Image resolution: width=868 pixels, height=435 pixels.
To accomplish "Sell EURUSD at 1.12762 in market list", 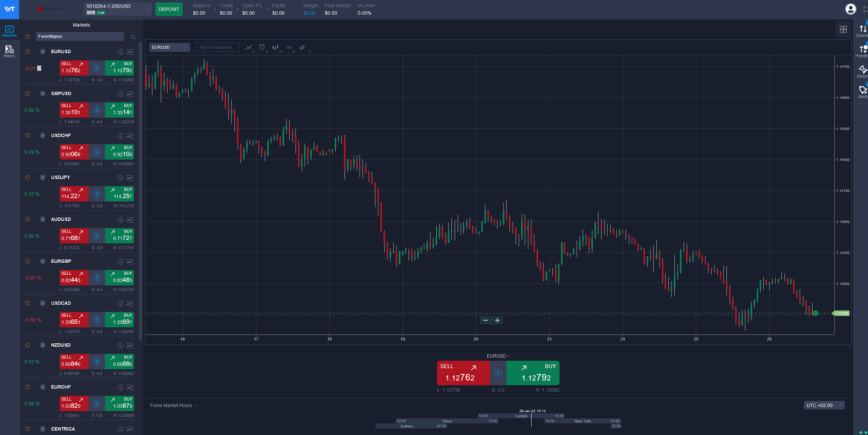I will pos(74,68).
